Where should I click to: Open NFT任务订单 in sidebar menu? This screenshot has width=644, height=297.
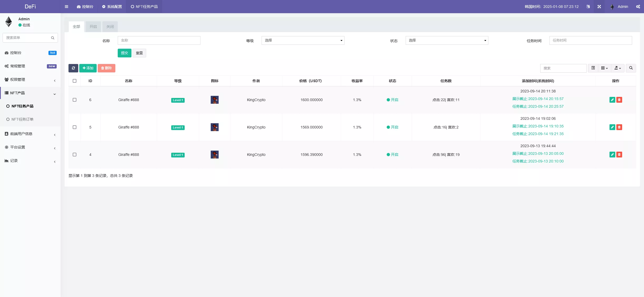(22, 119)
